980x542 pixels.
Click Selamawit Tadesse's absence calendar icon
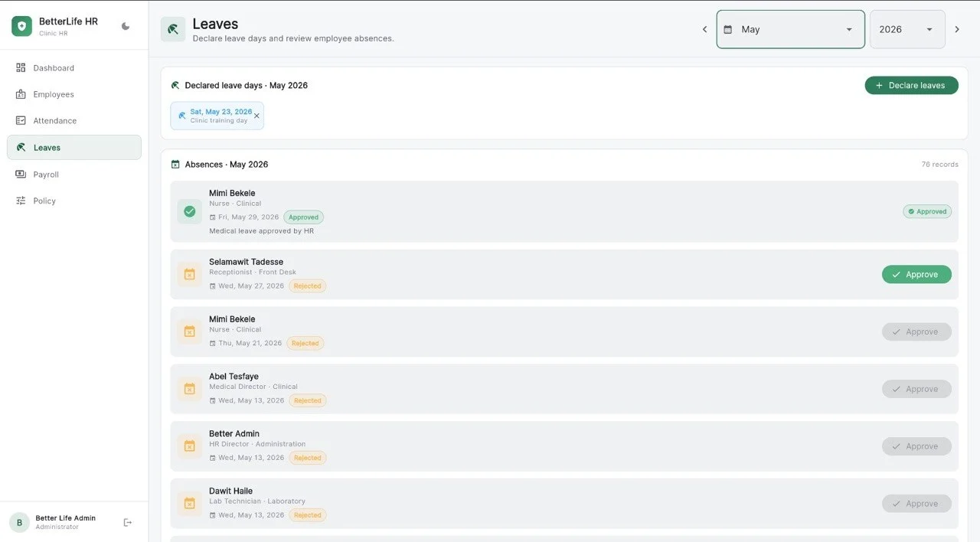coord(190,274)
